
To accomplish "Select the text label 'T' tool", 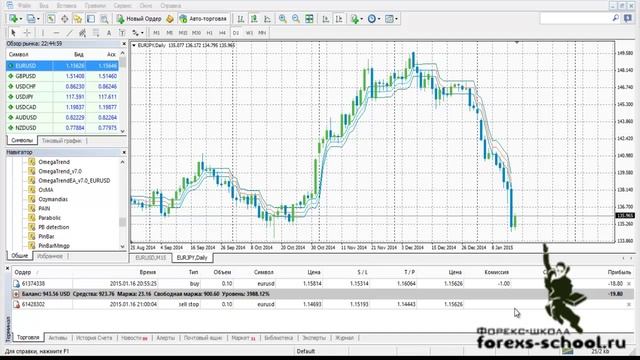I will (x=122, y=33).
